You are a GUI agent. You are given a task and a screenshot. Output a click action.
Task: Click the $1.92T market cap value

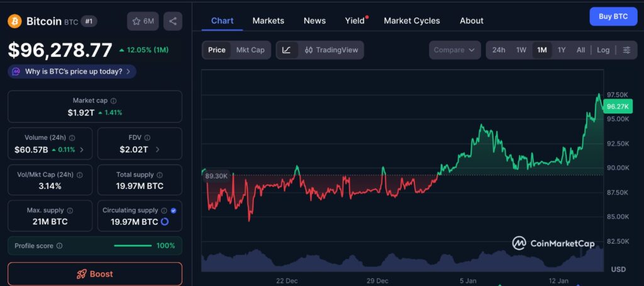(x=81, y=112)
